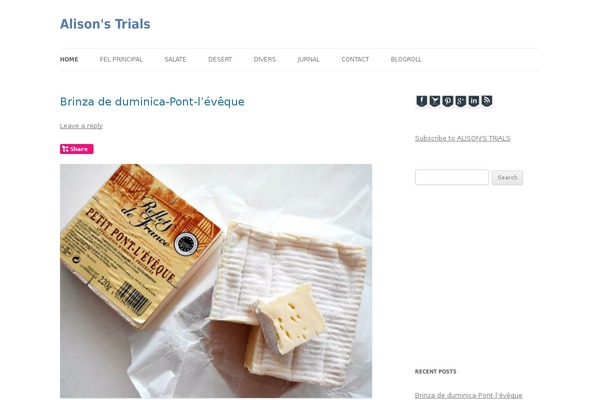Open the LinkedIn social icon
Screen dimensions: 600x400
[473, 101]
